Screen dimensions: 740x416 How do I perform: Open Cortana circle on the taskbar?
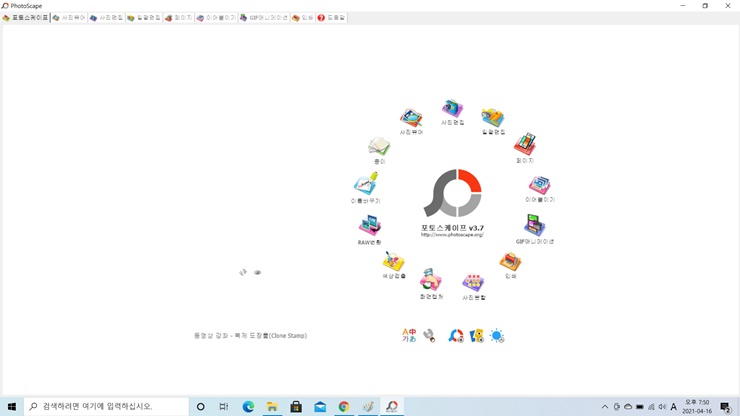[x=201, y=406]
